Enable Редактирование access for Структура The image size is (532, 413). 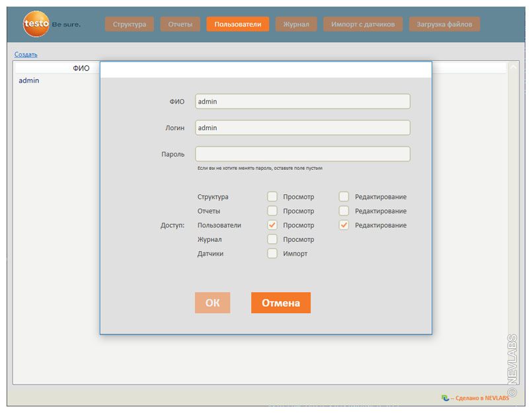pyautogui.click(x=344, y=197)
